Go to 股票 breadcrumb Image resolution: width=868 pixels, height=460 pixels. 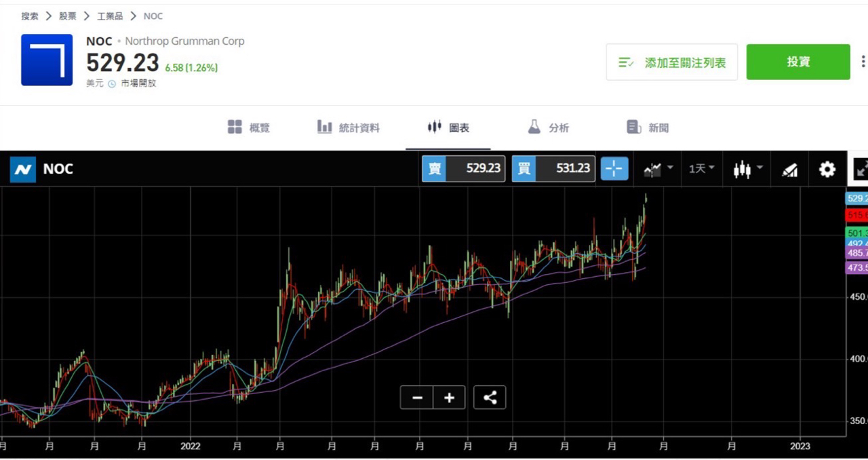[x=68, y=16]
